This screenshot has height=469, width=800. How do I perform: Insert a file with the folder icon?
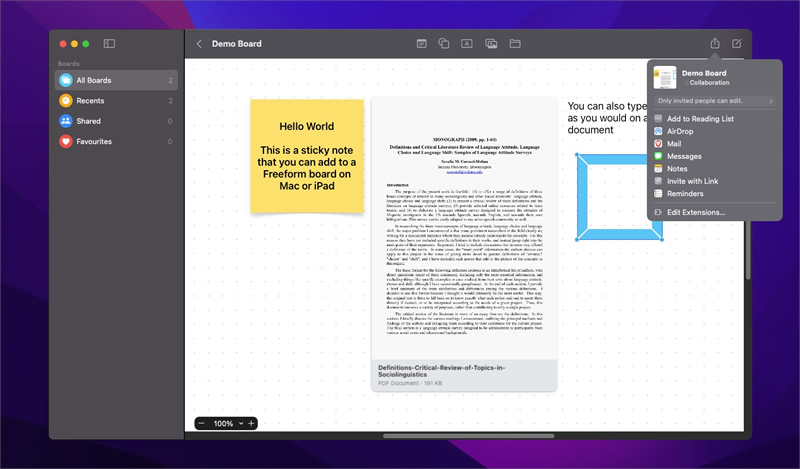pos(515,44)
